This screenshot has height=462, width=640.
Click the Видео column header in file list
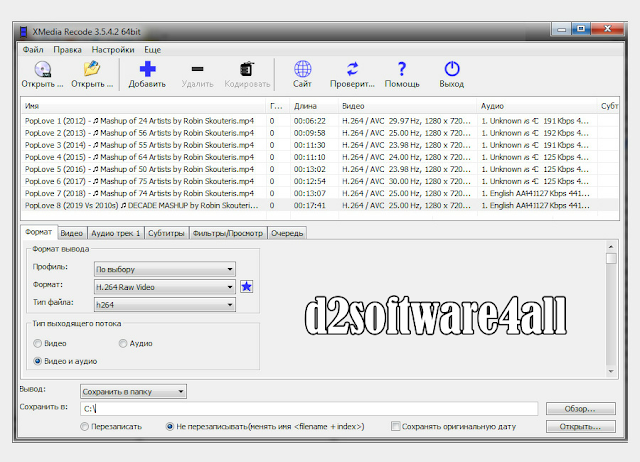[407, 106]
